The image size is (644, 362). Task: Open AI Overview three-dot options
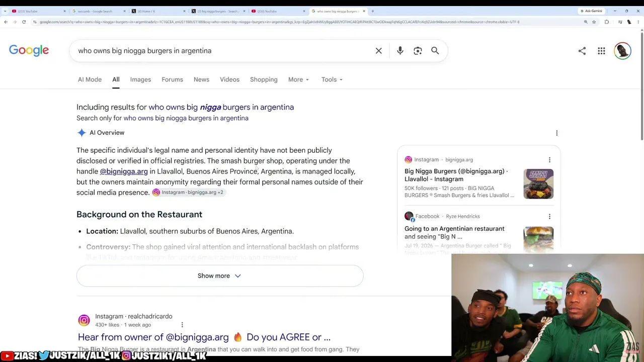pos(556,133)
